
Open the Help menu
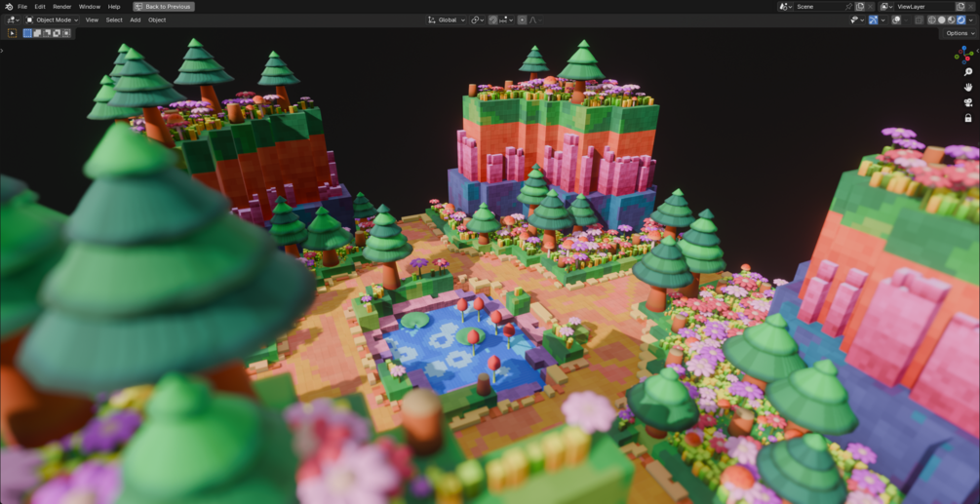click(x=114, y=6)
